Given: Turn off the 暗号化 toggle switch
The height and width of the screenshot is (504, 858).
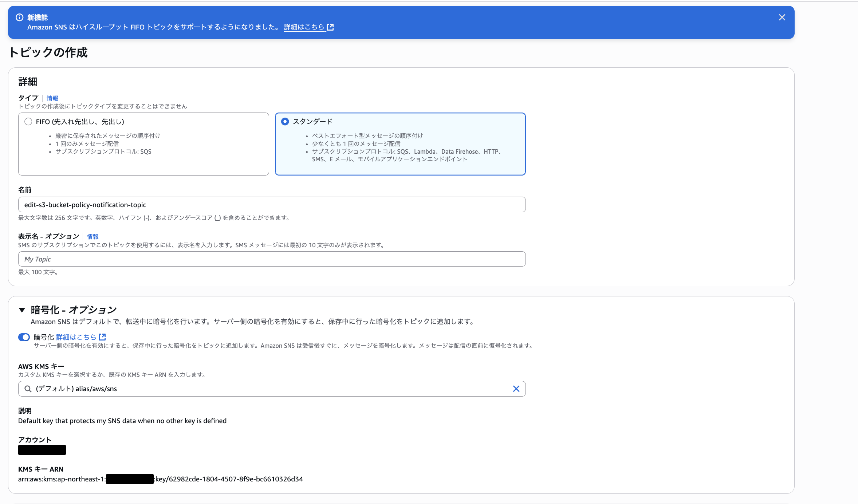Looking at the screenshot, I should pyautogui.click(x=24, y=337).
